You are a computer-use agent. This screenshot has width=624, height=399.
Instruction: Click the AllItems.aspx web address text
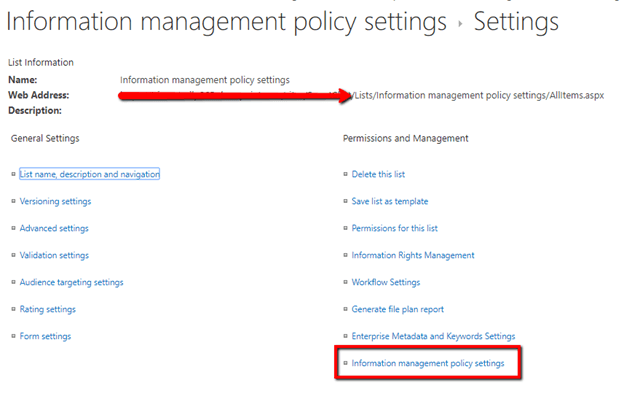pyautogui.click(x=479, y=95)
